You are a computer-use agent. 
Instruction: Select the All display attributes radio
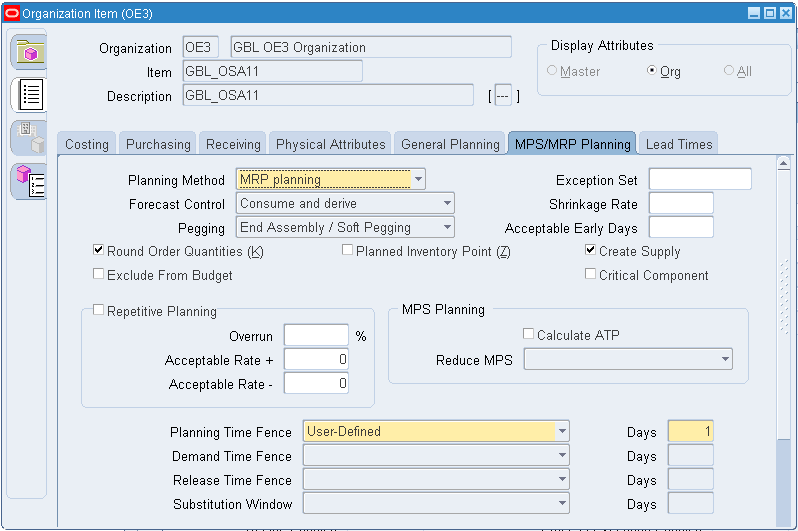pyautogui.click(x=729, y=70)
